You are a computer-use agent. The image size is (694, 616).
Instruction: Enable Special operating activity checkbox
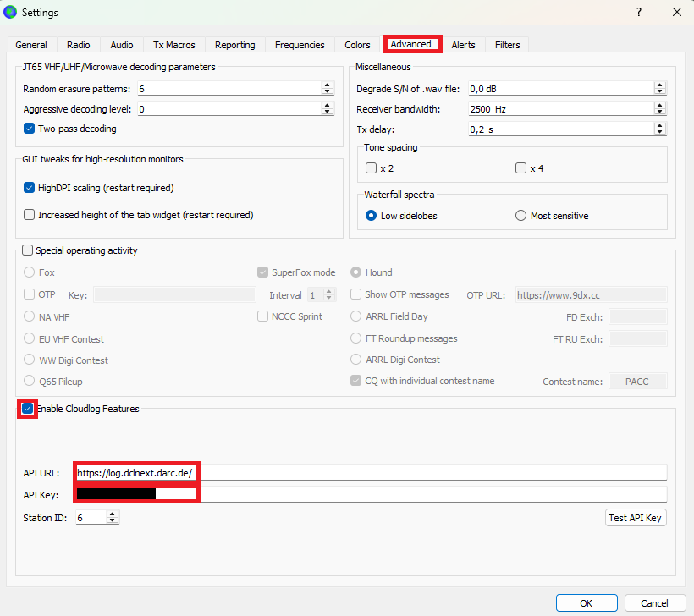coord(28,250)
